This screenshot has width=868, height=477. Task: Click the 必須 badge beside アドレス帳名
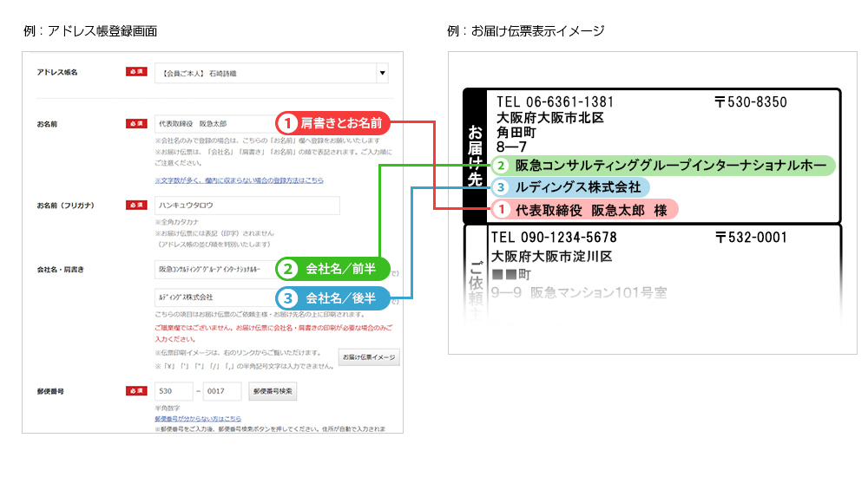136,72
